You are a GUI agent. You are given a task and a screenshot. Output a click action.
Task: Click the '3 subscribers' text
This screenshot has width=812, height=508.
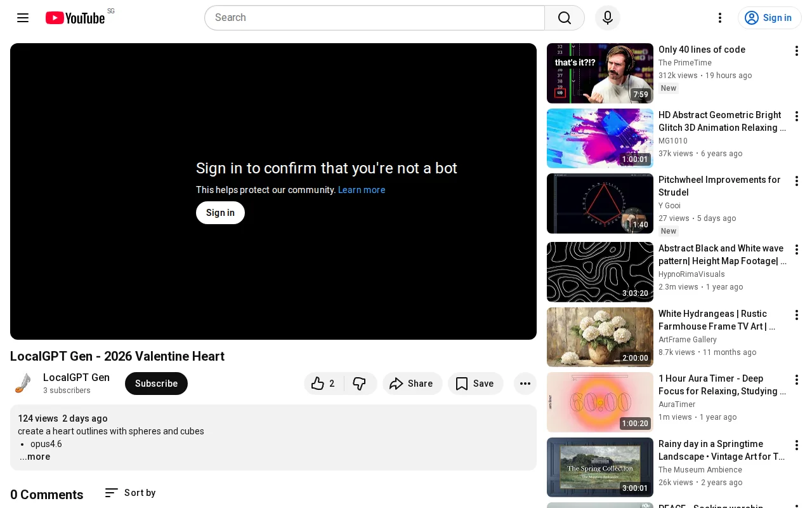click(x=67, y=391)
